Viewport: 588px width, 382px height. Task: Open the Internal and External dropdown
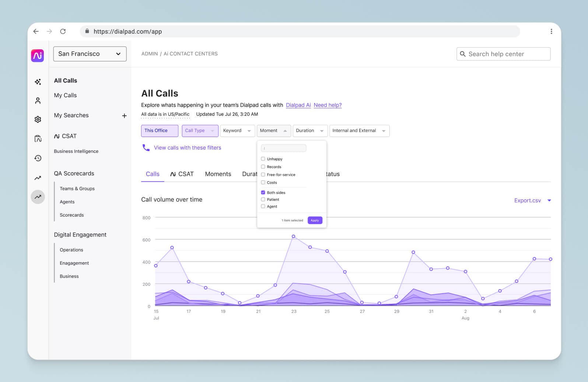(359, 131)
